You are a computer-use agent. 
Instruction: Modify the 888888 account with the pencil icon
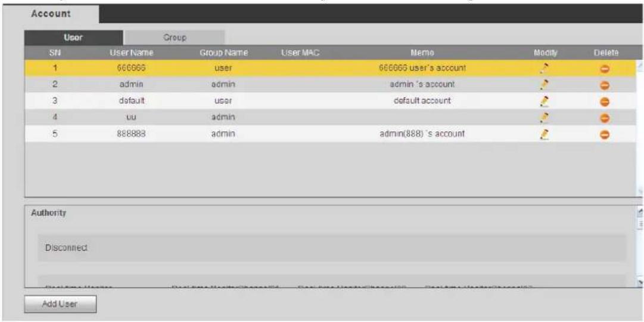[x=545, y=134]
